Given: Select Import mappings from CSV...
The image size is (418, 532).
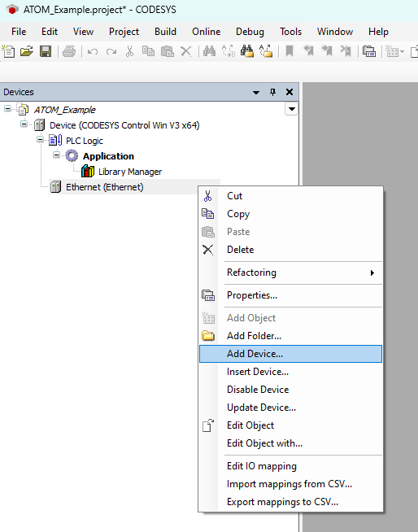Looking at the screenshot, I should click(x=291, y=484).
